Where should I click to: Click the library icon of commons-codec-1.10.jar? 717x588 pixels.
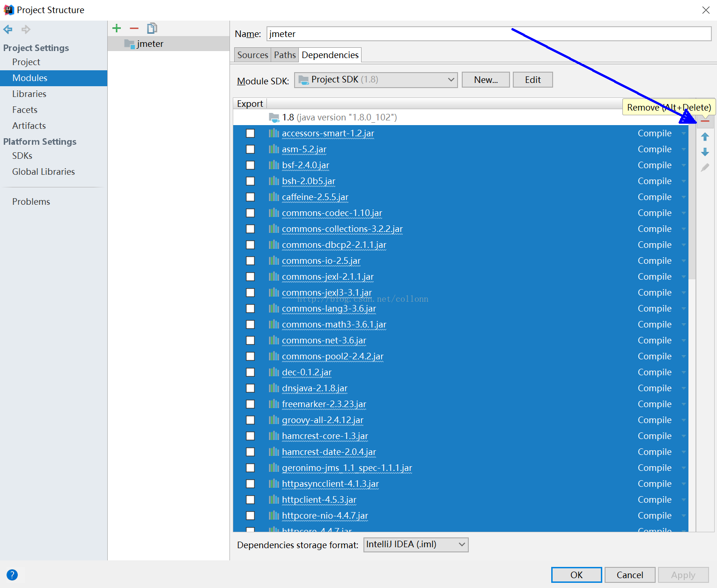point(274,213)
